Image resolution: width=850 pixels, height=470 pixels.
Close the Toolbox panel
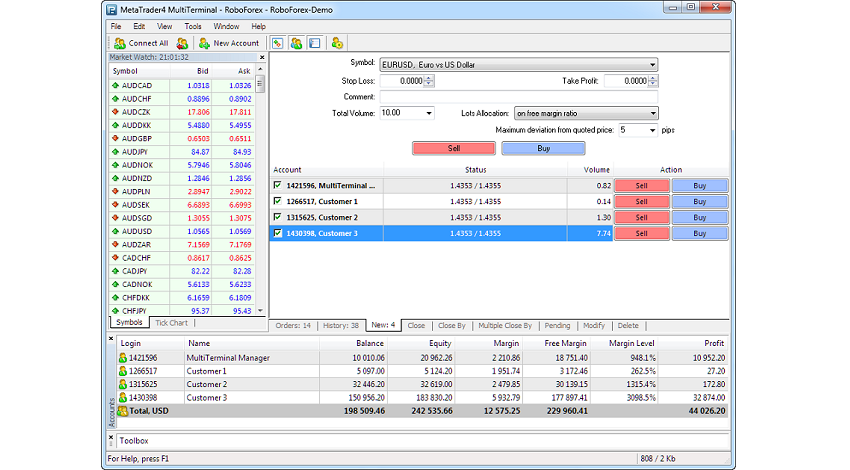click(x=111, y=436)
